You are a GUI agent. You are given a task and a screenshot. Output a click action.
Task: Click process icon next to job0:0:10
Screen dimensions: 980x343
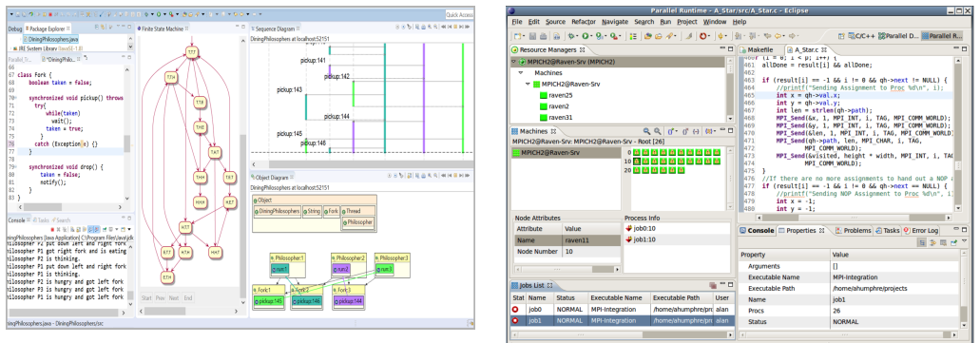(x=628, y=229)
